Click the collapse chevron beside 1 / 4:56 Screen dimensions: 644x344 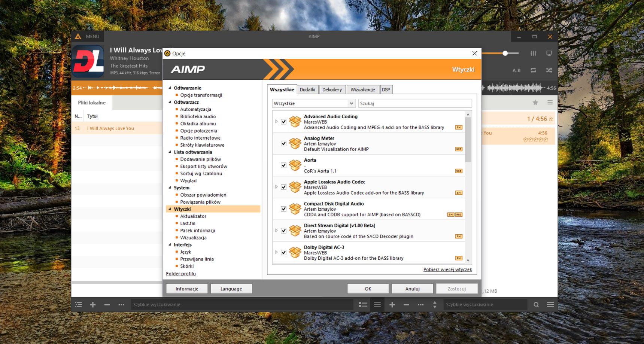coord(551,119)
